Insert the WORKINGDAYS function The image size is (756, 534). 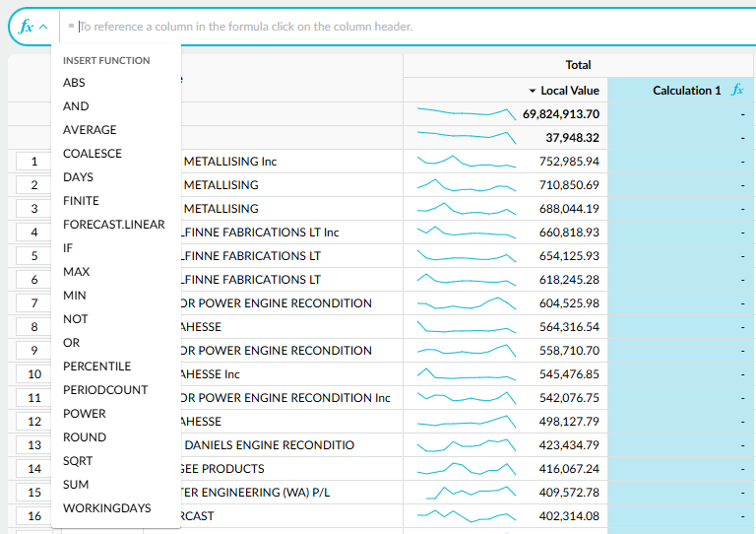(107, 508)
